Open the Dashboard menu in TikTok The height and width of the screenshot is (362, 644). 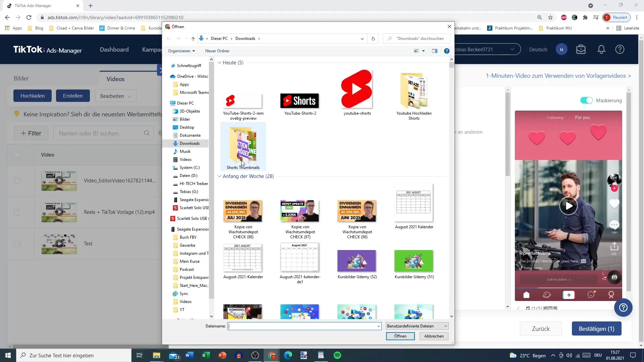(x=114, y=50)
